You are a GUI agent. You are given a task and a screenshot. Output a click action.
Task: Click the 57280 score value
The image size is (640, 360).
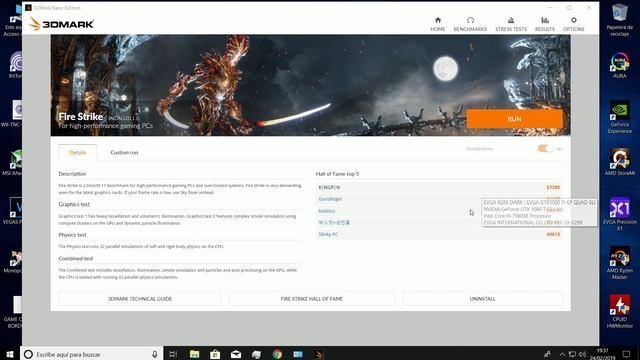553,187
